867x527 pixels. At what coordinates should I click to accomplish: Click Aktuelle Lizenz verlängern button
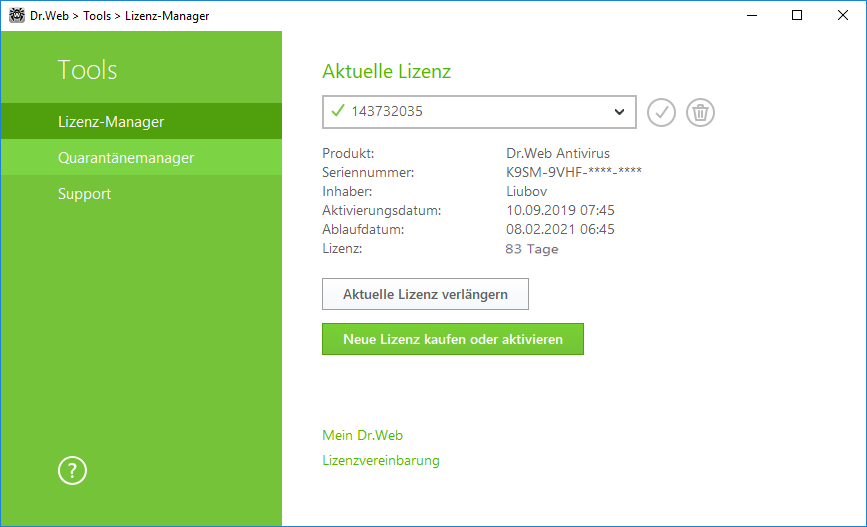click(425, 294)
